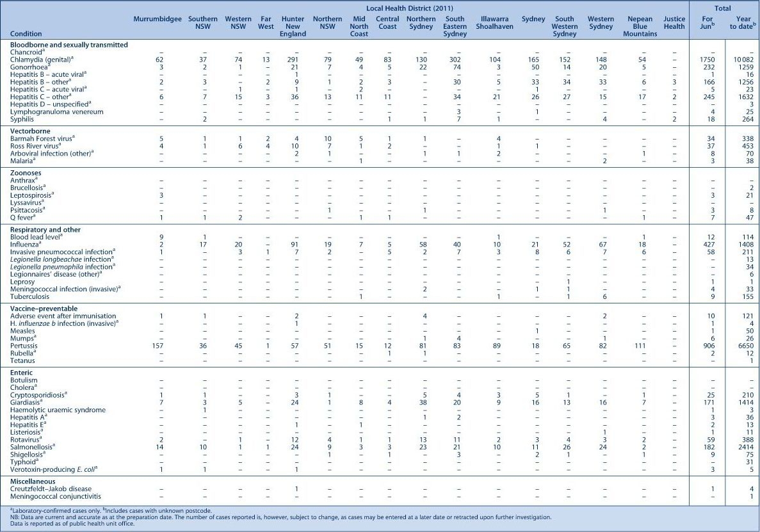
Task: Select the Miscellaneous section heading
Action: (33, 481)
